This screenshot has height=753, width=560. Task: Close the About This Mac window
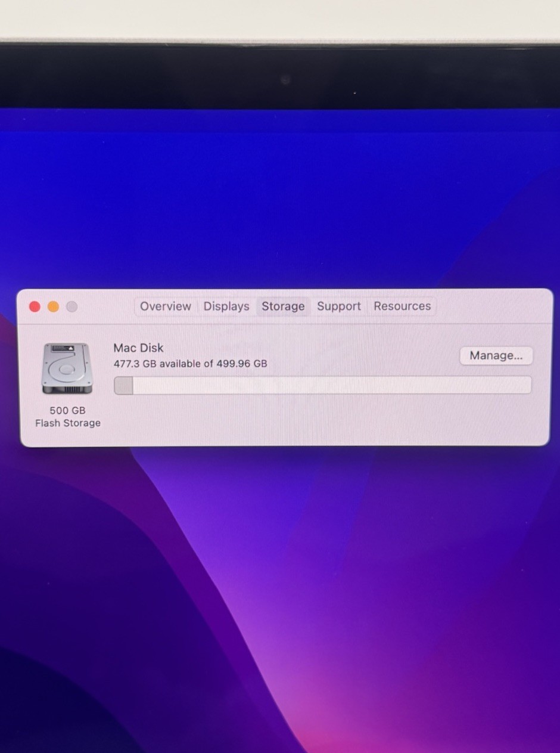coord(35,306)
